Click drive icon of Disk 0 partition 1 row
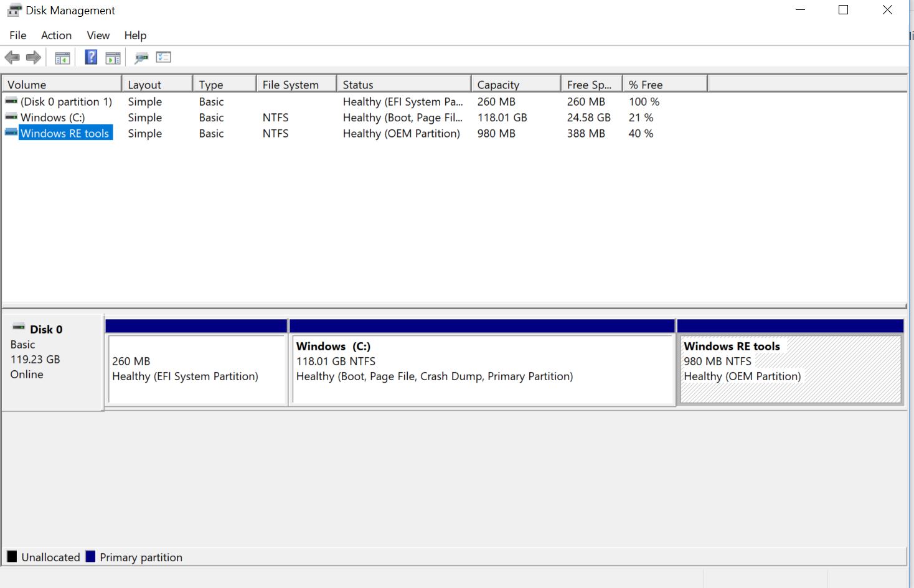This screenshot has height=588, width=914. coord(11,101)
